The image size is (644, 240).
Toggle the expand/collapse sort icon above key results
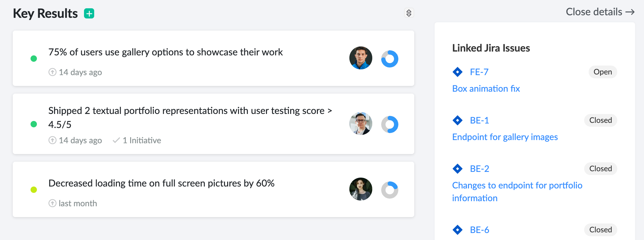409,13
